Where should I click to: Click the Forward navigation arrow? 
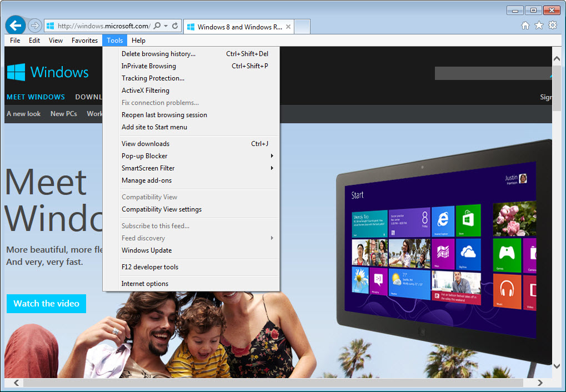point(34,26)
